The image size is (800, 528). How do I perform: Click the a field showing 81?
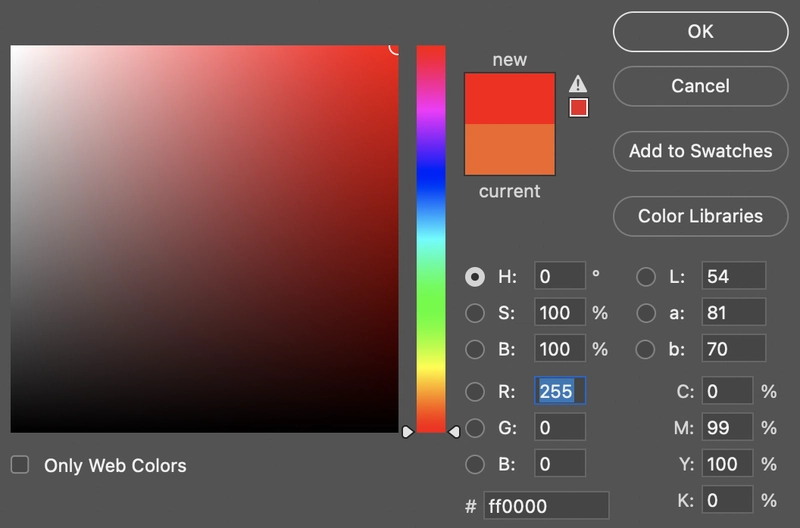coord(734,312)
